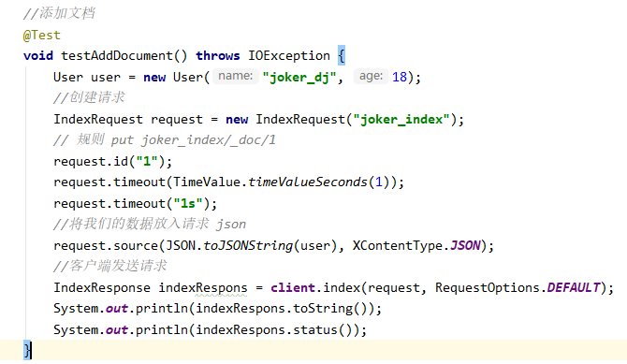
Task: Click RequestOptions.DEFAULT constant
Action: [x=518, y=288]
